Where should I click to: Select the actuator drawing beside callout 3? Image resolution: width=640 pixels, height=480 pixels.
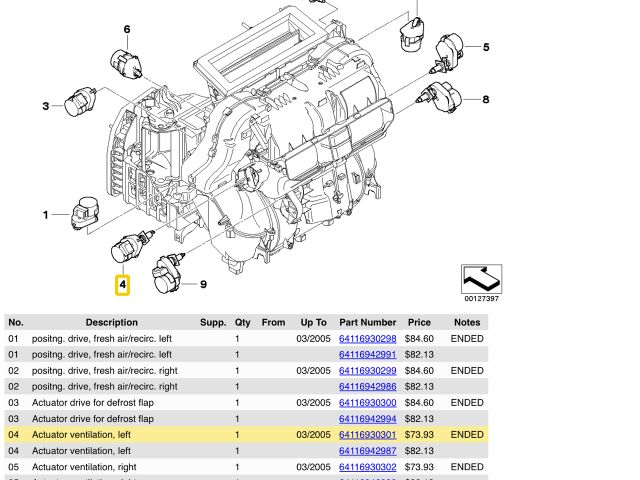click(x=82, y=103)
